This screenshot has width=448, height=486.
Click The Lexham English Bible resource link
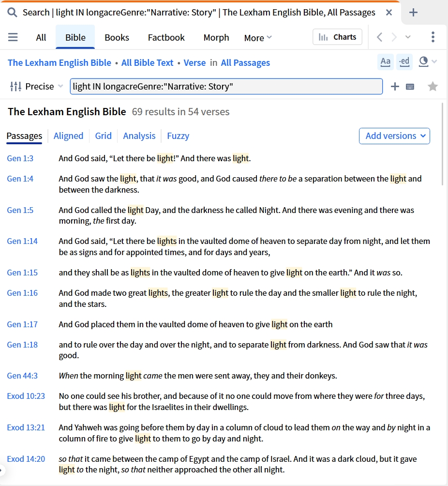click(60, 63)
